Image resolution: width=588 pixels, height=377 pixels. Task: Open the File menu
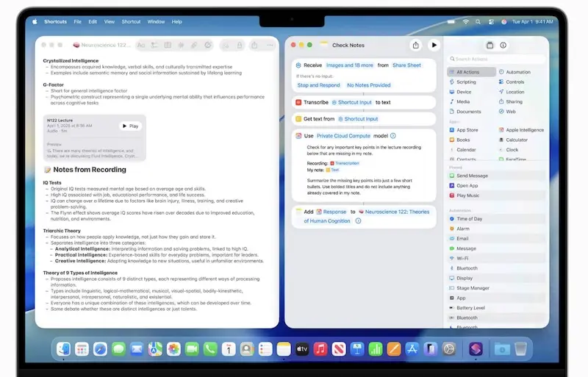pyautogui.click(x=78, y=22)
